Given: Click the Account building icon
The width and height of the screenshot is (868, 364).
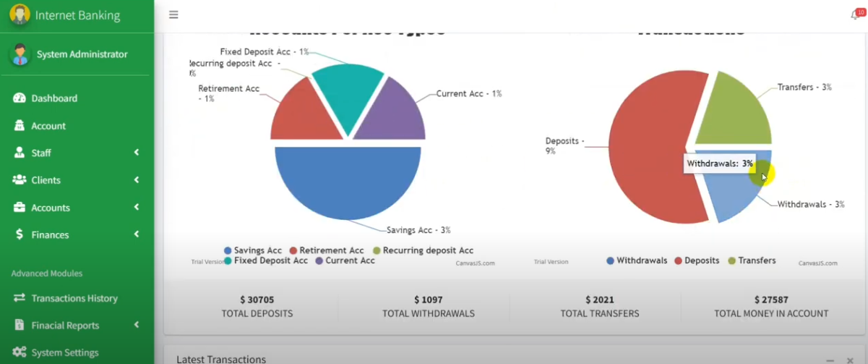Looking at the screenshot, I should (x=20, y=126).
